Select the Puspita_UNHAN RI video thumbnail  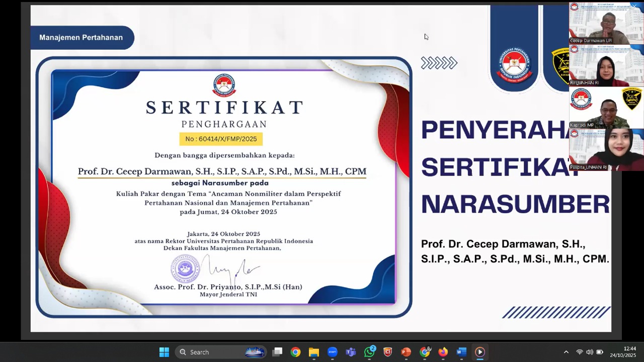pyautogui.click(x=606, y=150)
